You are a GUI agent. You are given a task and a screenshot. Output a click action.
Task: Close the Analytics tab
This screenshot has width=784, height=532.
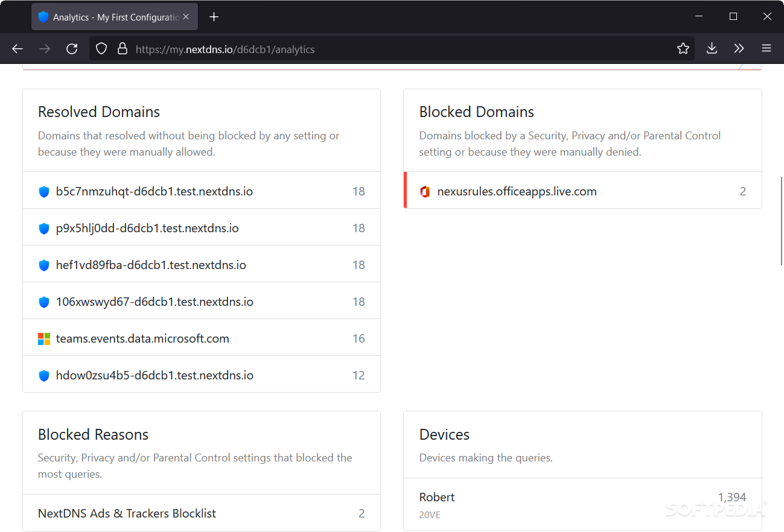point(186,17)
